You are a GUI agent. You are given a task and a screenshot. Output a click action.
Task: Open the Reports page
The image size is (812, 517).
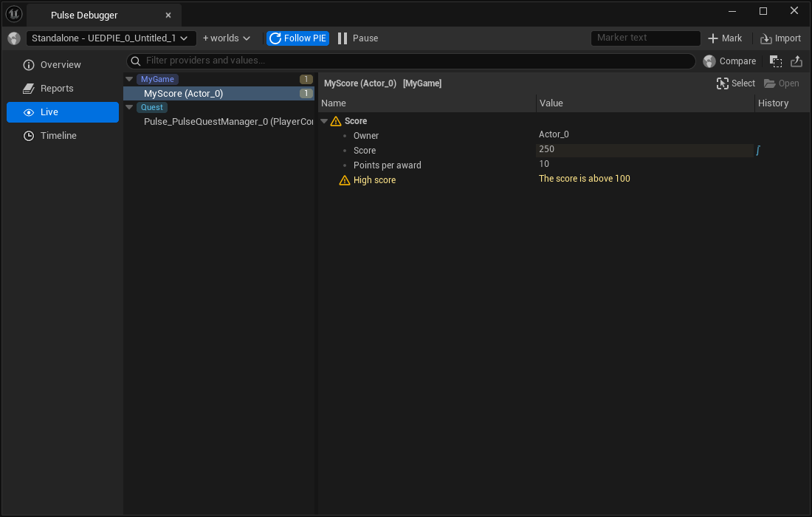tap(63, 89)
